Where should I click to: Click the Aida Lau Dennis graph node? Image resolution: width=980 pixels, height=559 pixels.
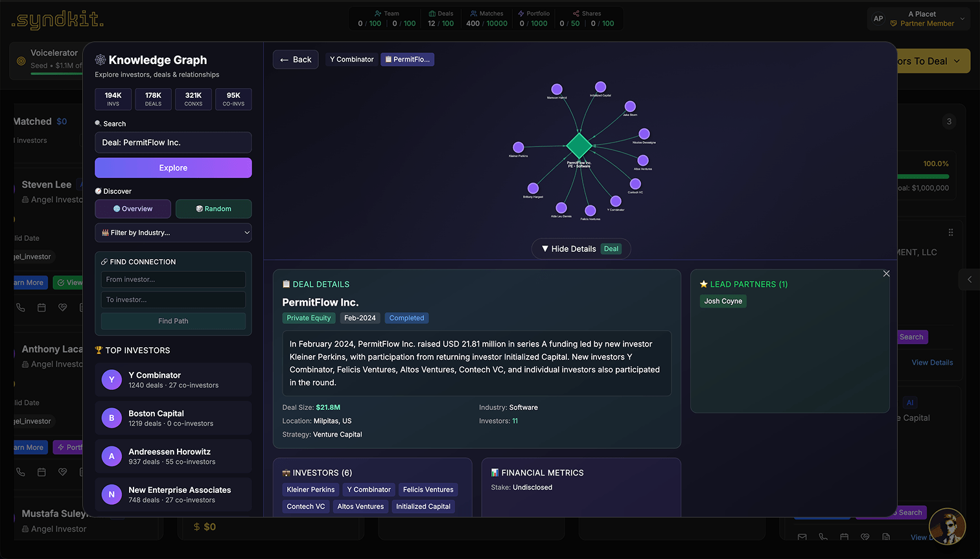coord(561,208)
